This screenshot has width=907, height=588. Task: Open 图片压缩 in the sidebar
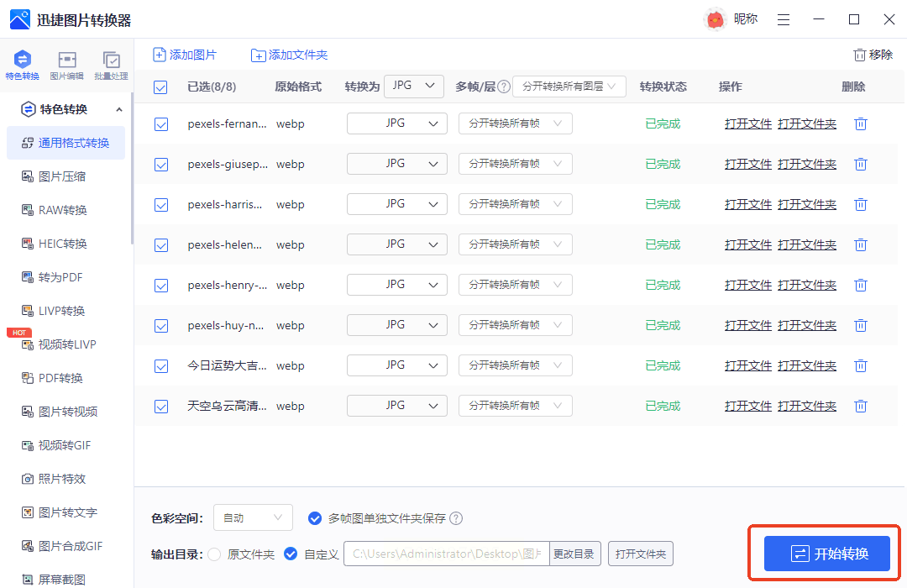61,176
